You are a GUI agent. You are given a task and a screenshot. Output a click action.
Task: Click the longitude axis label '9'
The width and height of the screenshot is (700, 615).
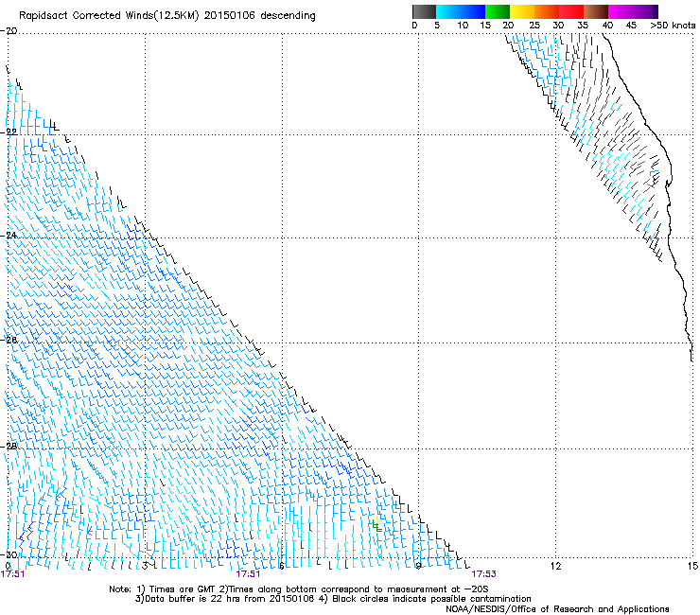418,566
